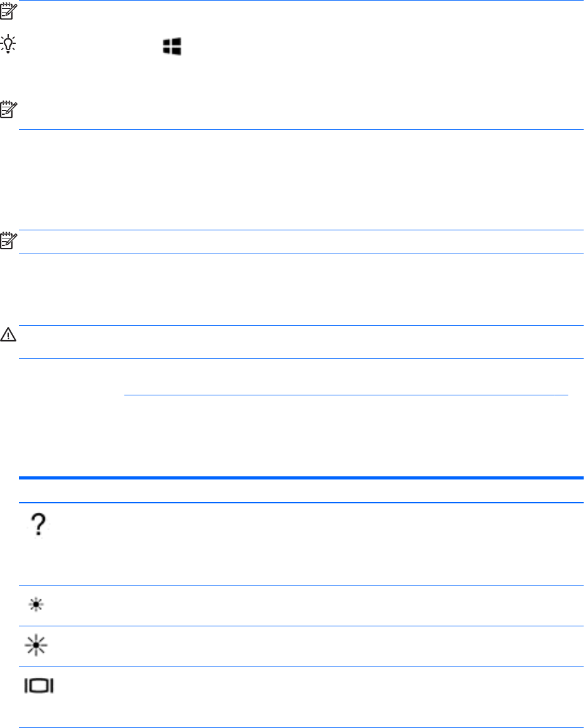Viewport: 584px width, 728px height.
Task: Click the increase screen brightness icon
Action: pos(39,646)
